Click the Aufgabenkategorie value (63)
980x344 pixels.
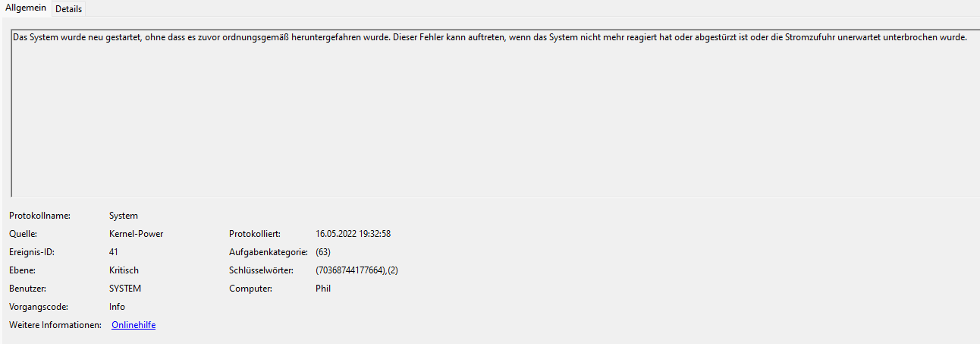coord(323,252)
